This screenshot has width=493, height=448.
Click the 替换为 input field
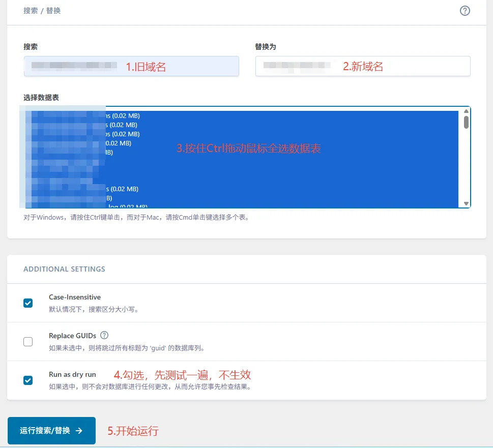coord(363,66)
